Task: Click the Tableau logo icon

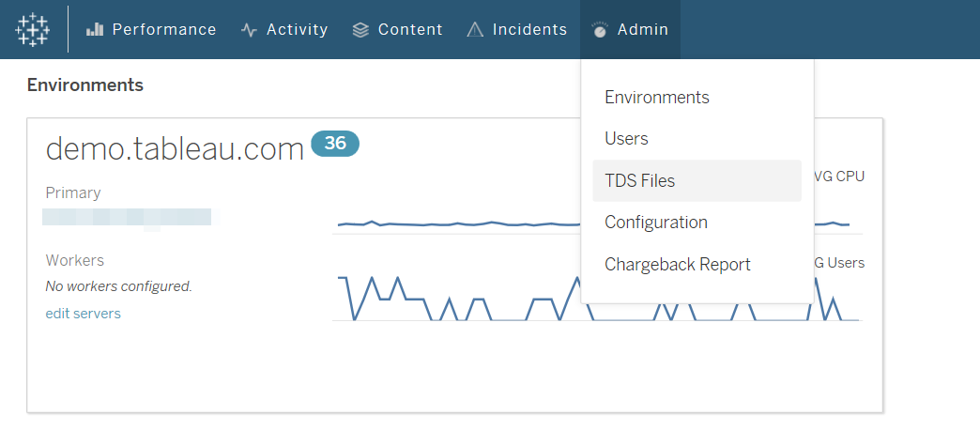Action: click(33, 29)
